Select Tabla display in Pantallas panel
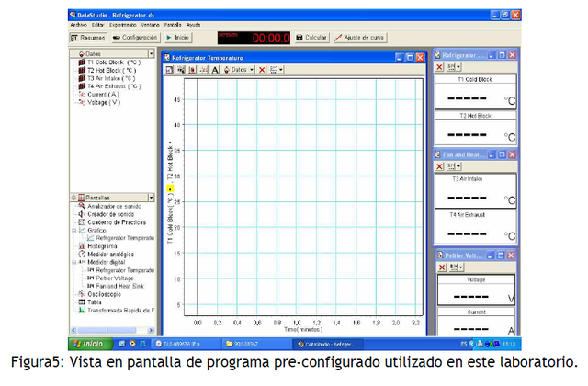Screen dimensions: 588x386 tap(95, 301)
